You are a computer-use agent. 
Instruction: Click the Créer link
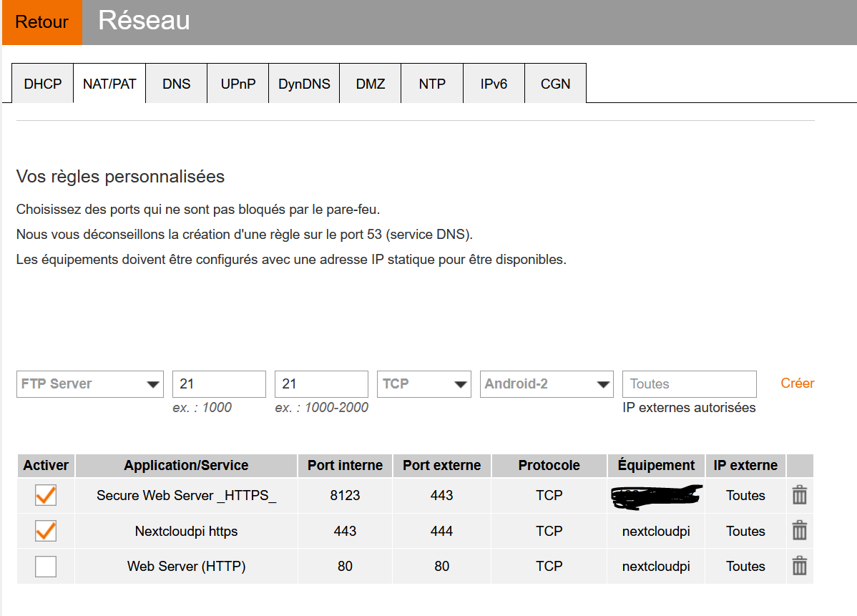[x=797, y=383]
